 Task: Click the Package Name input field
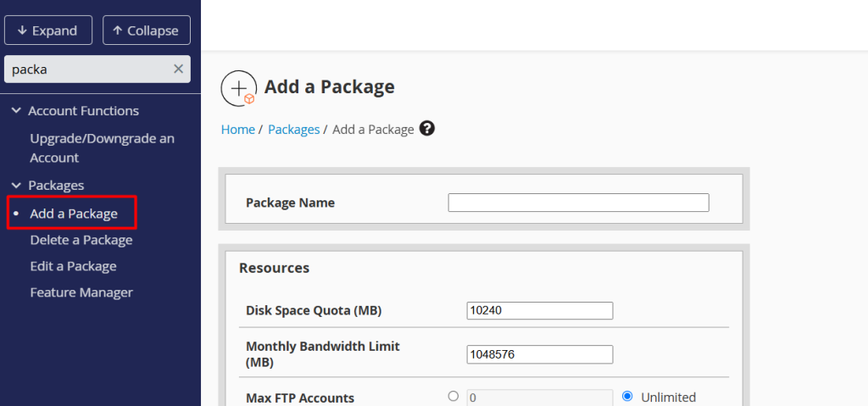point(578,203)
